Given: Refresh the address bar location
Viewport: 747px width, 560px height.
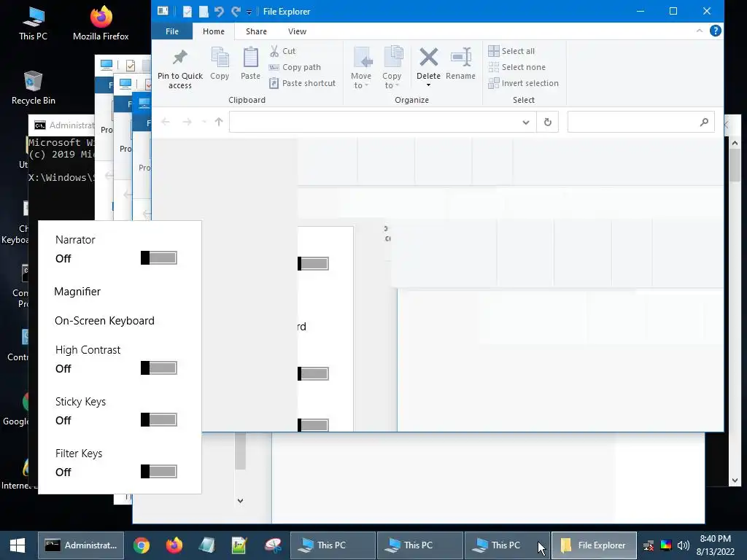Looking at the screenshot, I should pos(547,122).
